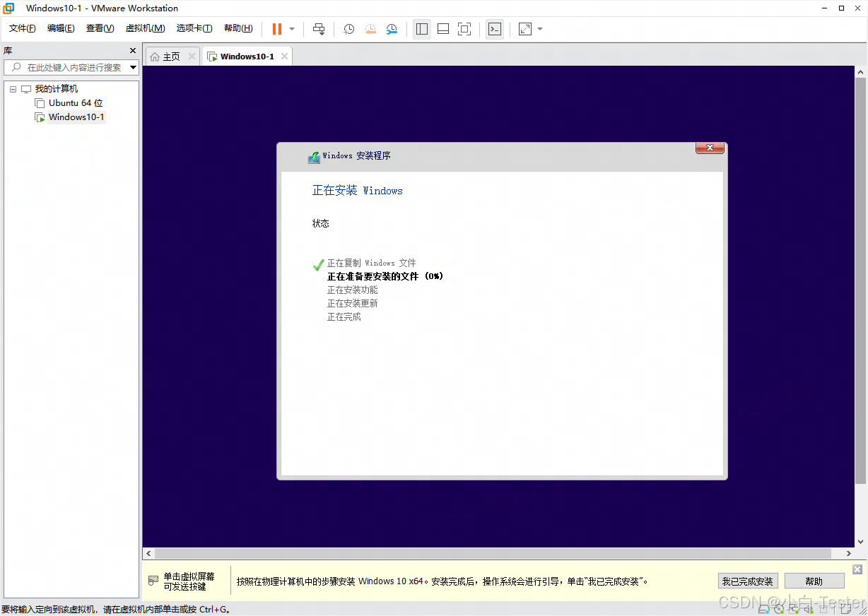Screen dimensions: 868x616
Task: Click the stretch guest display icon
Action: tap(525, 29)
